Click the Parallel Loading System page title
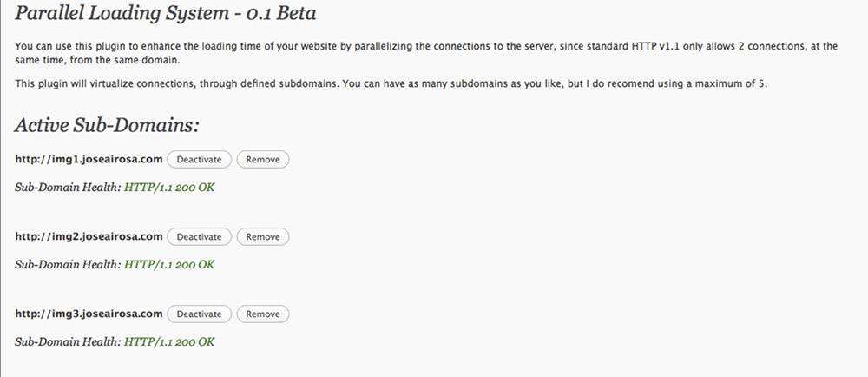Image resolution: width=868 pixels, height=377 pixels. pyautogui.click(x=165, y=15)
